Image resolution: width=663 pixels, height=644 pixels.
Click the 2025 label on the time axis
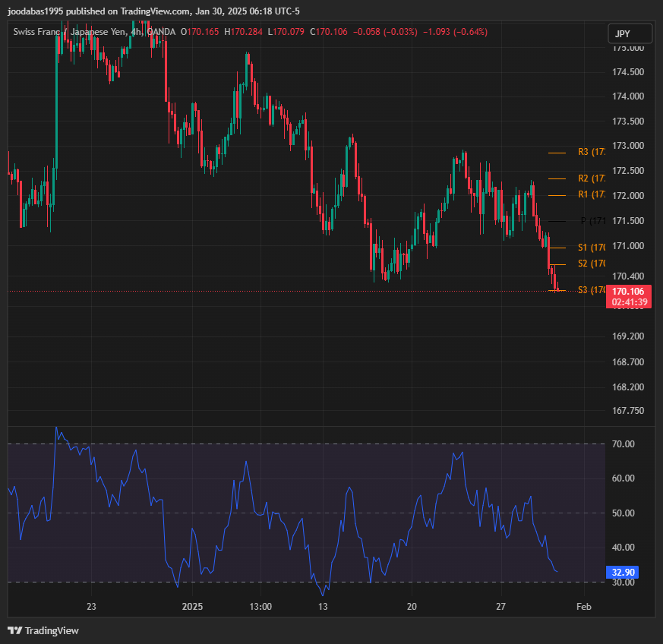193,607
